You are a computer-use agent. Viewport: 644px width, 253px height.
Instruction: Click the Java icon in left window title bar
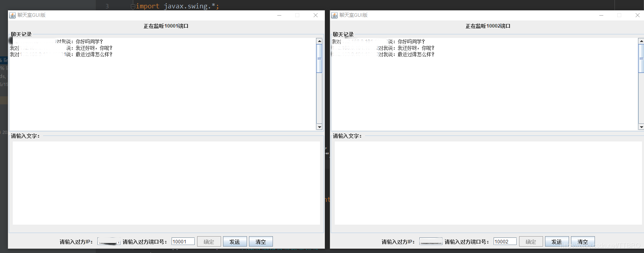click(x=12, y=15)
